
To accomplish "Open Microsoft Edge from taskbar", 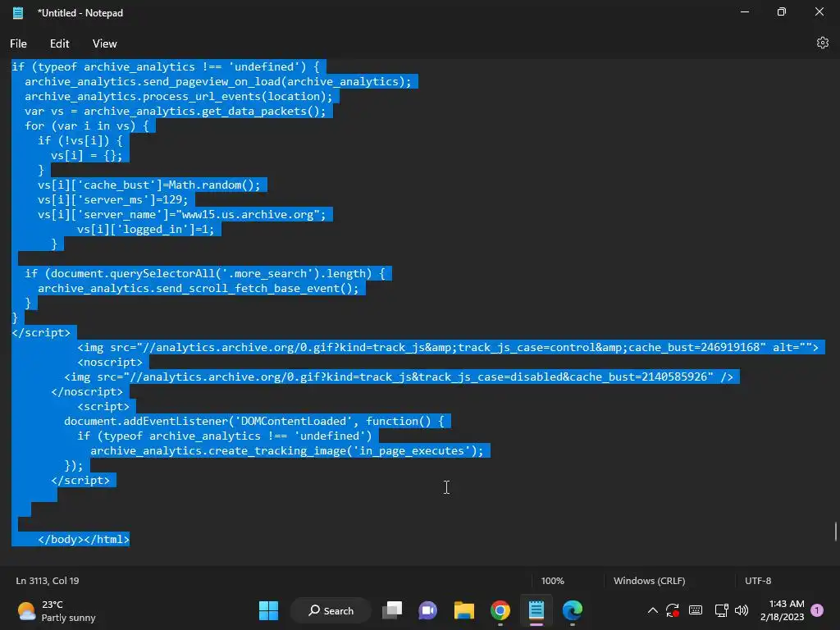I will click(572, 610).
